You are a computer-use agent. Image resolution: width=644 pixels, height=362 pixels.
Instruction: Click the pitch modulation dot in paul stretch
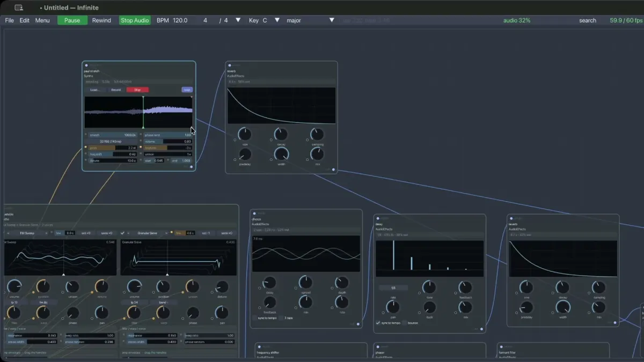click(86, 147)
